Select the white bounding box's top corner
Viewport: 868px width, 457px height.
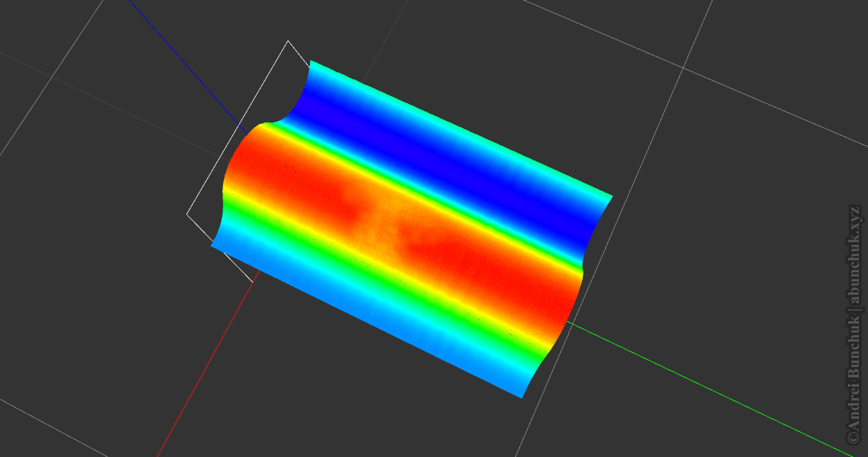tap(288, 41)
